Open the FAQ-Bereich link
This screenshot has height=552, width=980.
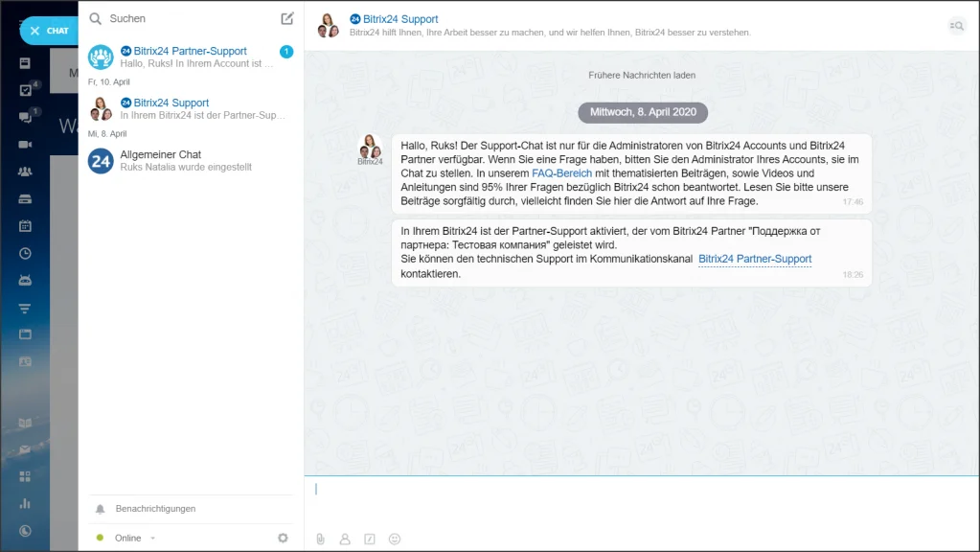click(x=561, y=173)
